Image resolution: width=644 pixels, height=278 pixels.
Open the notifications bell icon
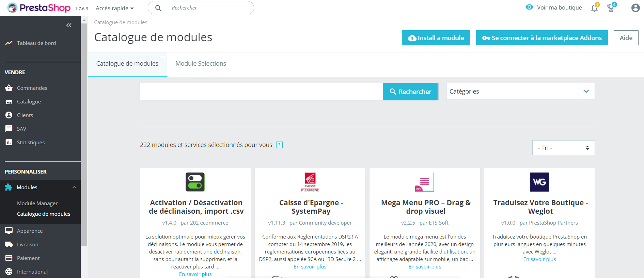594,8
